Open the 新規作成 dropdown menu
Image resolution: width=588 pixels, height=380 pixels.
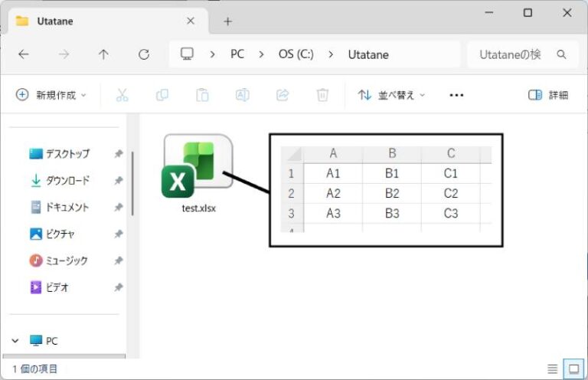(x=51, y=95)
